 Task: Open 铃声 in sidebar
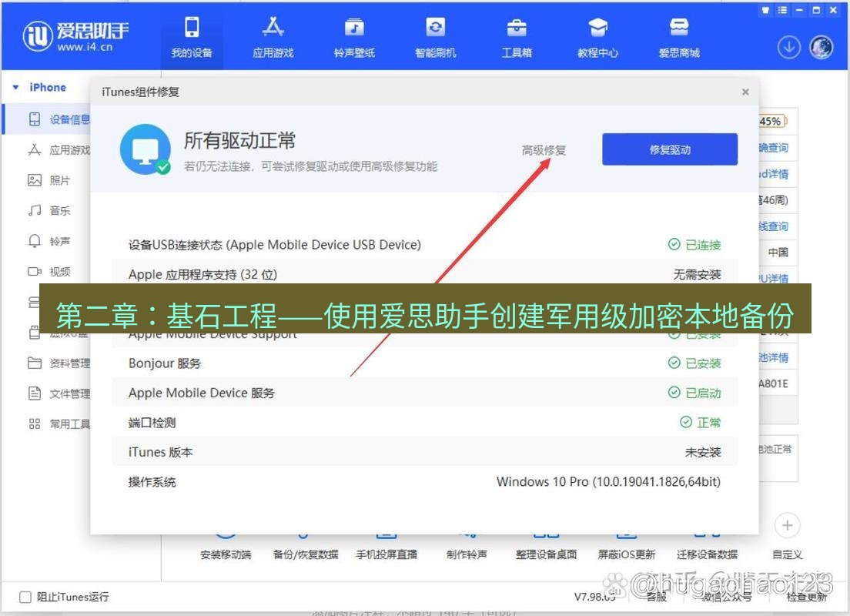(x=48, y=241)
